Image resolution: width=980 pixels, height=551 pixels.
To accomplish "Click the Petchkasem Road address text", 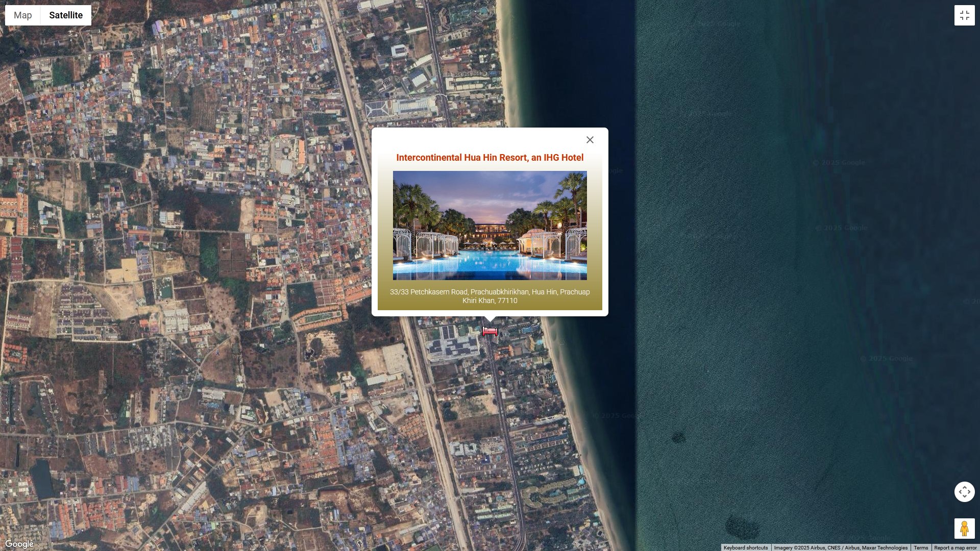I will (x=489, y=296).
